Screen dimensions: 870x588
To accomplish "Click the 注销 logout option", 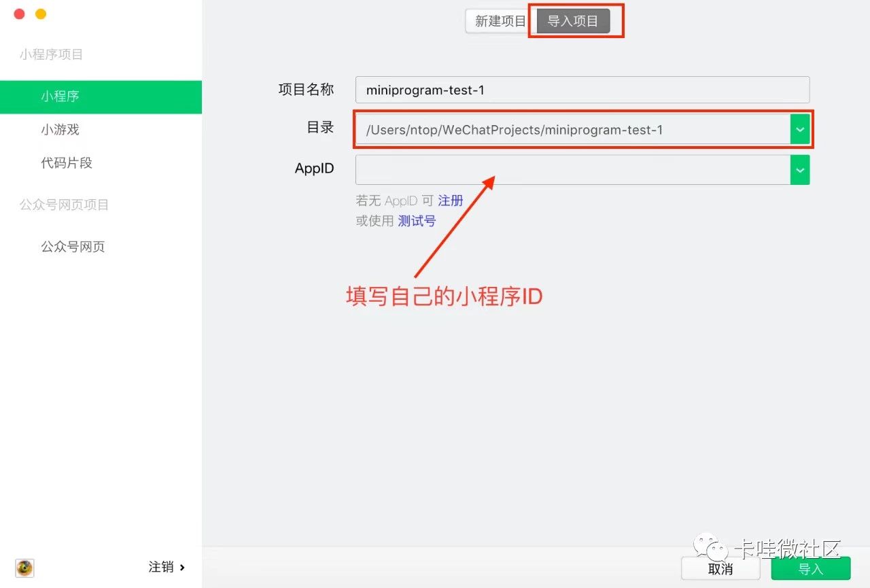I will click(x=167, y=567).
